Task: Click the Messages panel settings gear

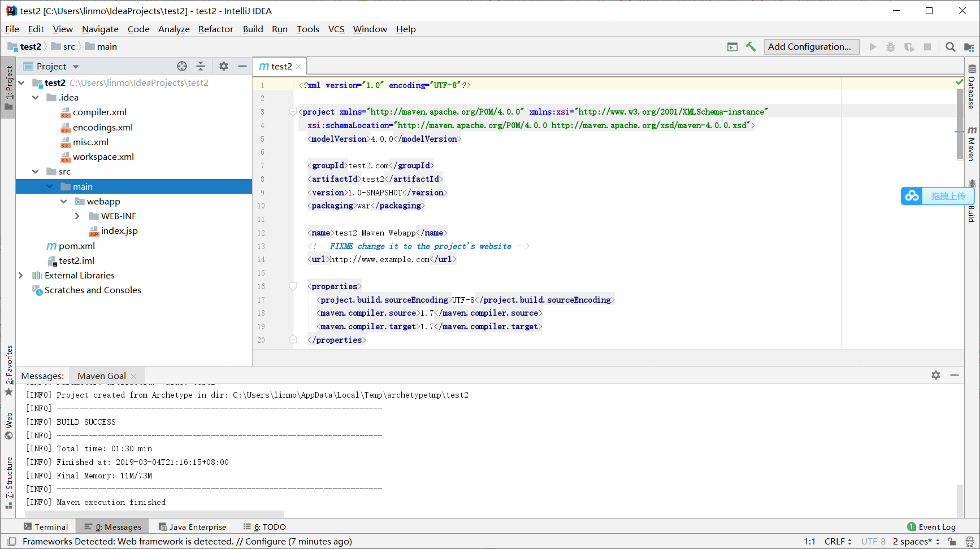Action: [936, 375]
